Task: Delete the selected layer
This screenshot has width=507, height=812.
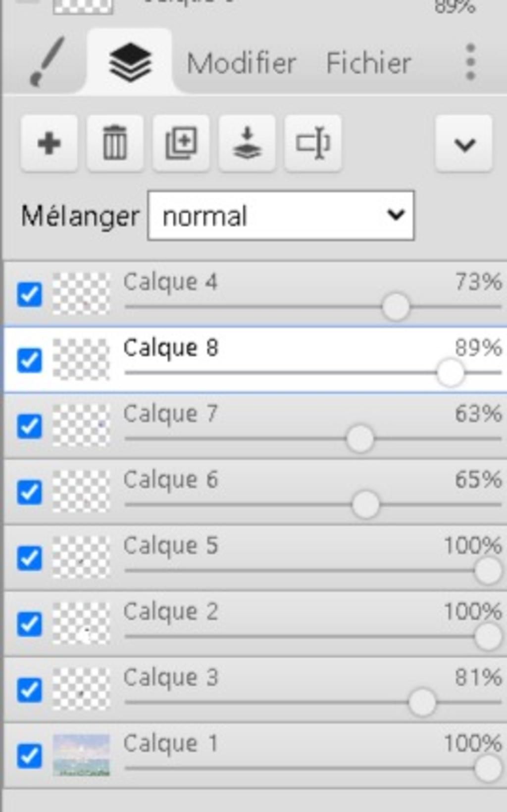Action: (115, 144)
